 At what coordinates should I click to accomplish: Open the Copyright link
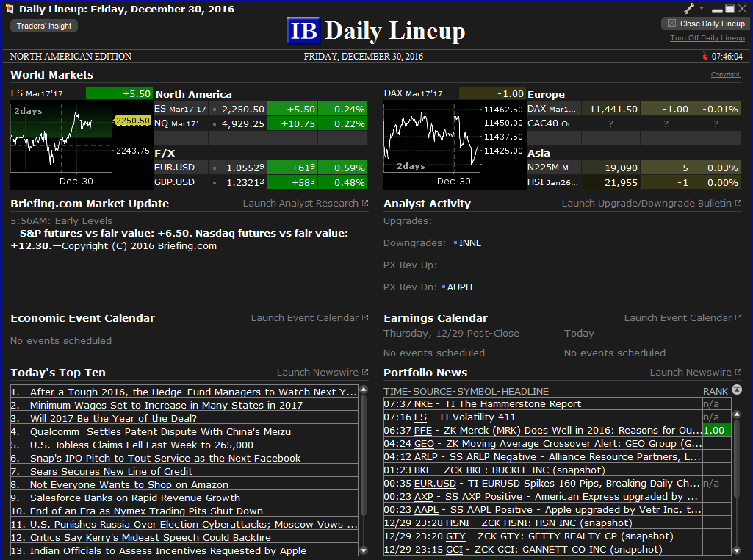(725, 74)
